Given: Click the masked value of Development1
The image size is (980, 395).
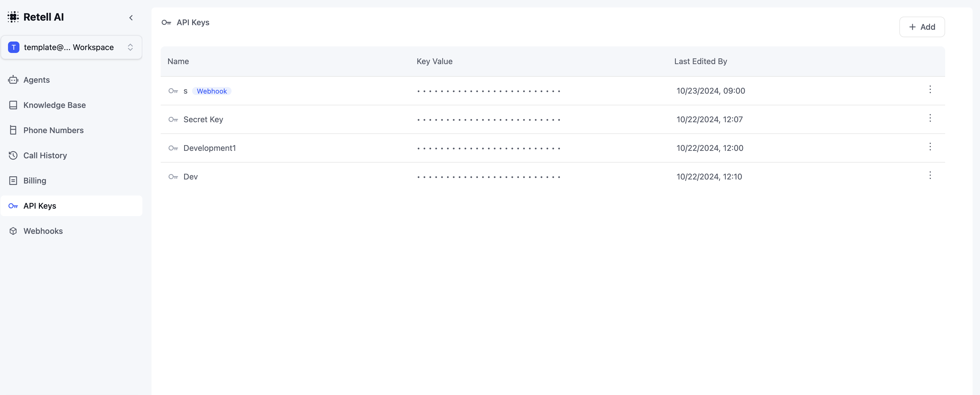Looking at the screenshot, I should (x=489, y=148).
